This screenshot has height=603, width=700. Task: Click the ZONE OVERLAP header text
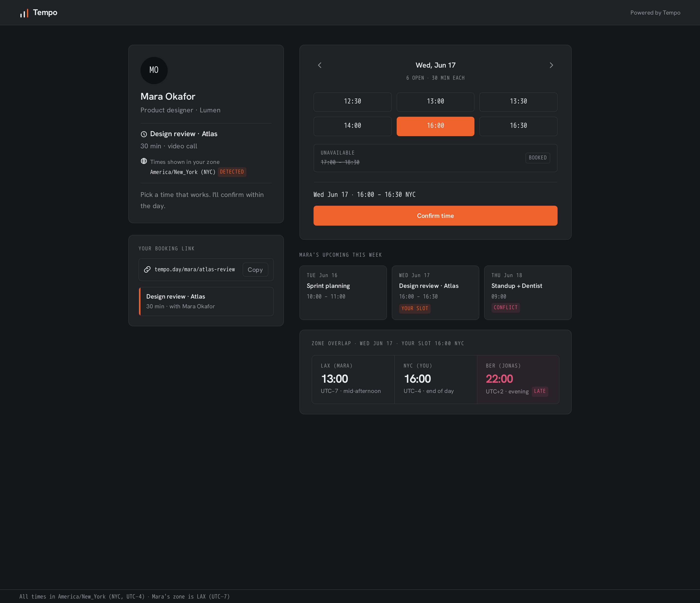click(x=388, y=343)
